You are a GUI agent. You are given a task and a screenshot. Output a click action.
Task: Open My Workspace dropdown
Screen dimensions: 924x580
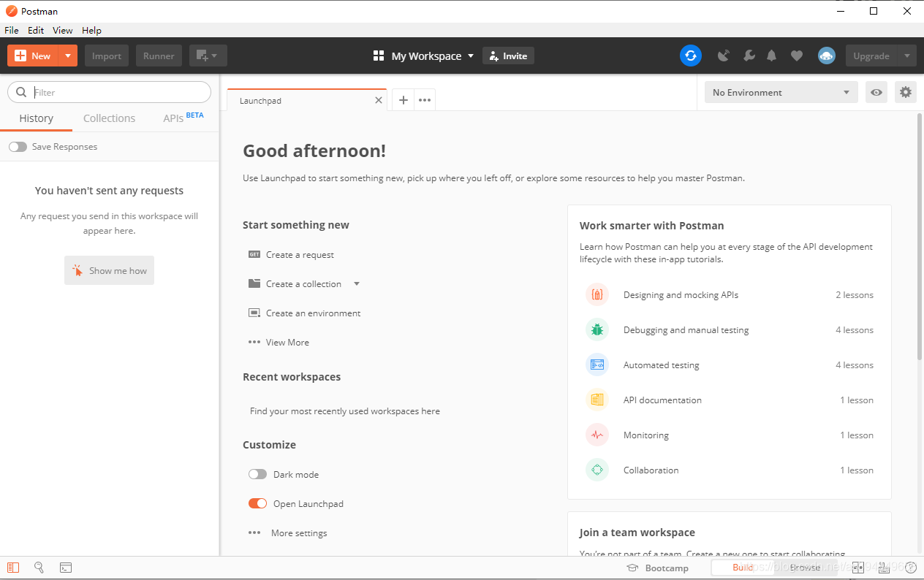pyautogui.click(x=423, y=56)
